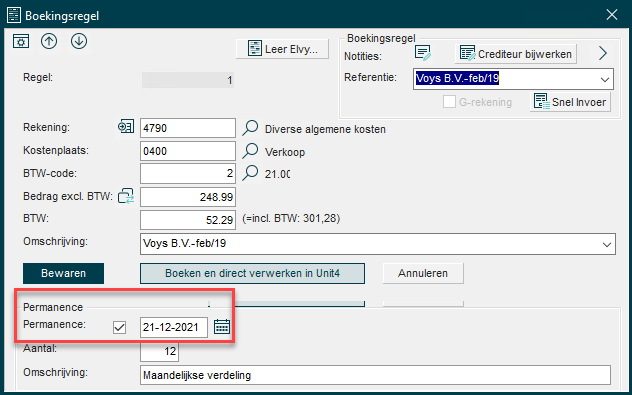This screenshot has height=395, width=632.
Task: Open the Notities note icon
Action: coord(423,53)
